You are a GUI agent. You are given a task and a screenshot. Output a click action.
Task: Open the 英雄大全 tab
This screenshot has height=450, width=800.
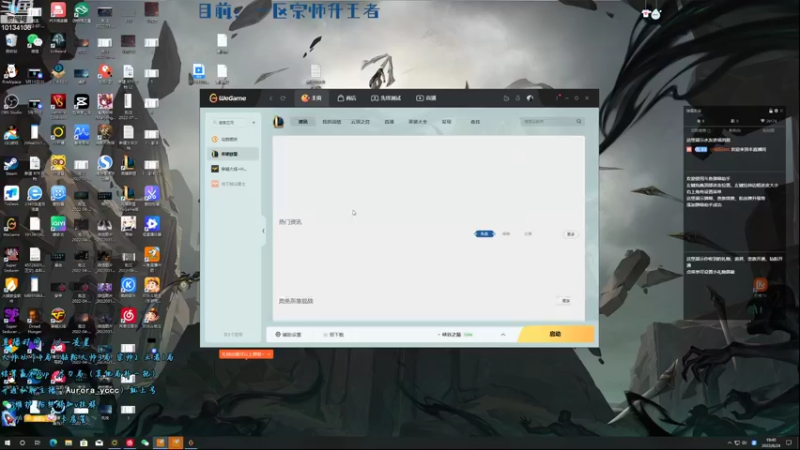(417, 122)
